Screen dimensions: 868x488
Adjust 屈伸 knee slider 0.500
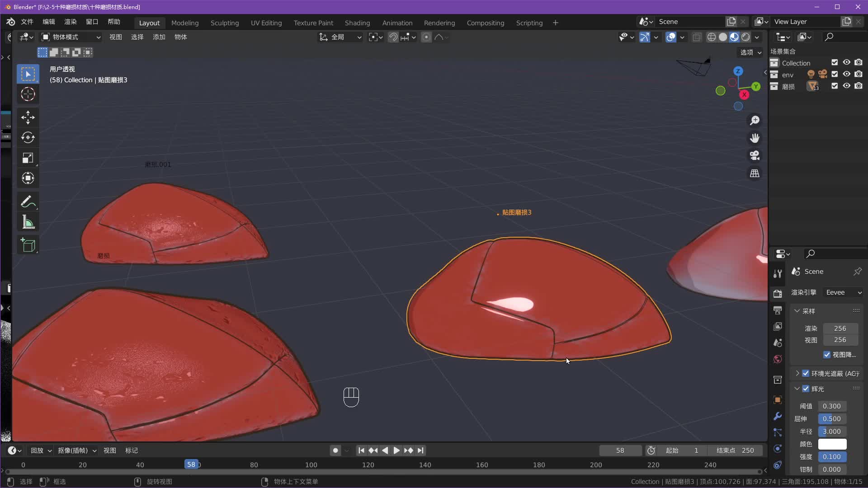832,419
